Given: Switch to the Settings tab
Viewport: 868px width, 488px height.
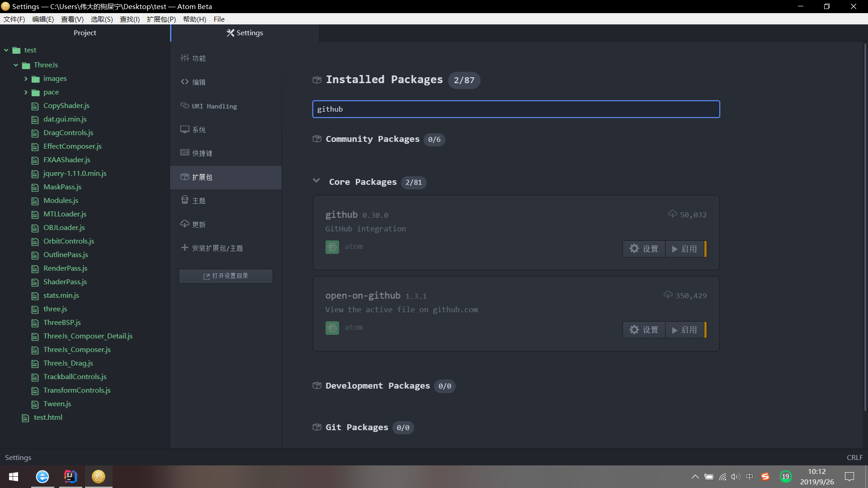Looking at the screenshot, I should (x=245, y=33).
